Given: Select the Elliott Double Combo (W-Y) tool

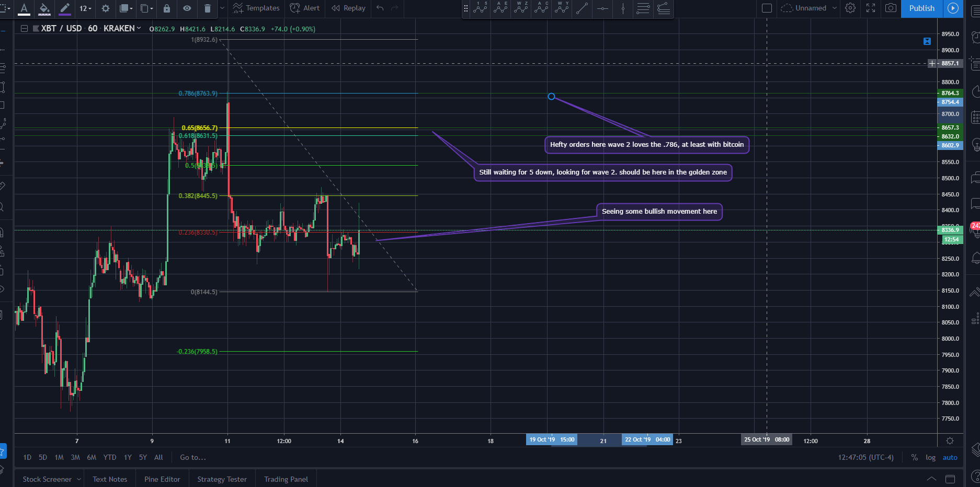Looking at the screenshot, I should coord(562,8).
